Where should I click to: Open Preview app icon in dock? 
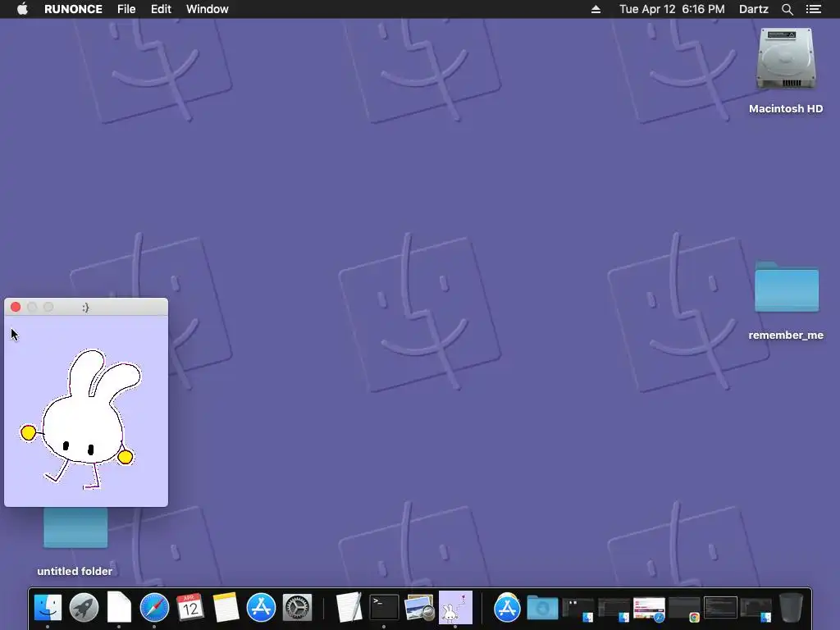pyautogui.click(x=419, y=608)
